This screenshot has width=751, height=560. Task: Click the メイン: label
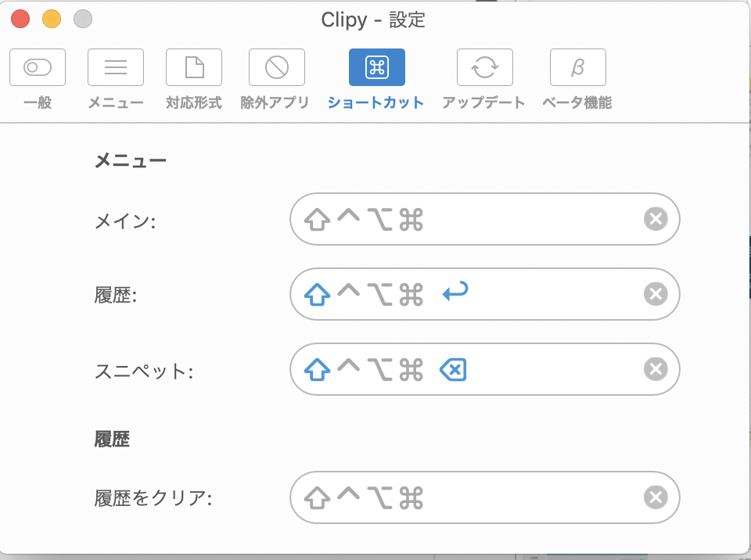pos(125,221)
